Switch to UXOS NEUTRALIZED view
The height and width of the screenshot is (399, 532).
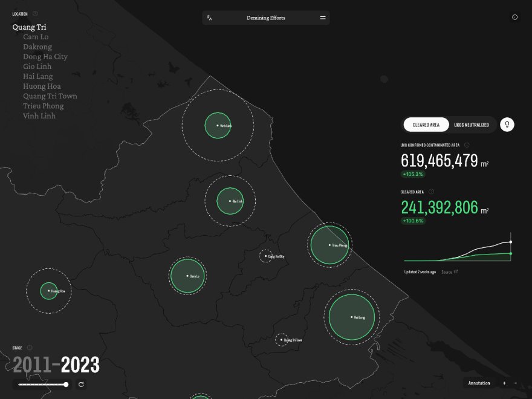point(473,125)
